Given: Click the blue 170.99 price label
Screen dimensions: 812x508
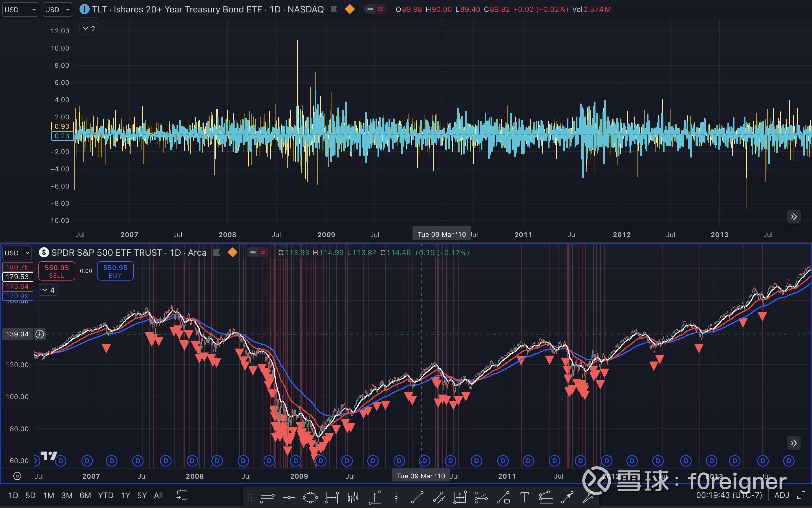Looking at the screenshot, I should click(17, 296).
